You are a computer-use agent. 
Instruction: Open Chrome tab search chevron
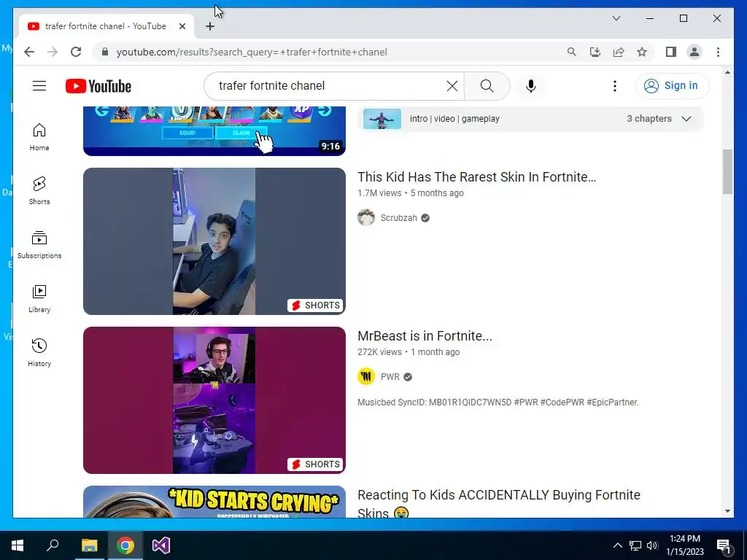pyautogui.click(x=616, y=18)
